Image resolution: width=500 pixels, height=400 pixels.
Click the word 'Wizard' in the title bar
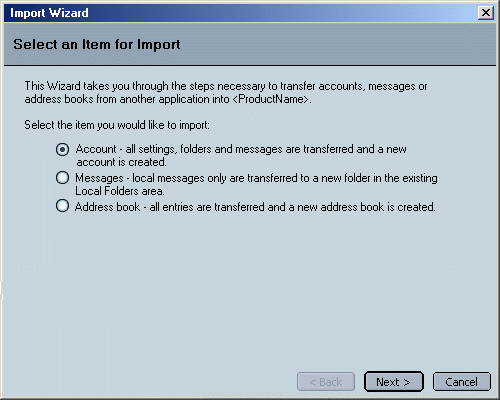click(69, 13)
